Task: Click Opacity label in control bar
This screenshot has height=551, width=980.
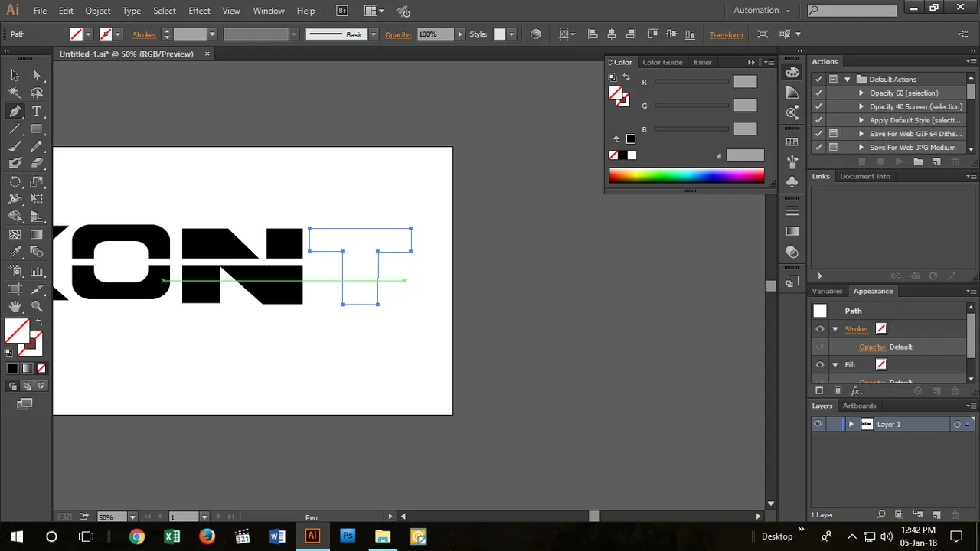Action: pos(397,34)
